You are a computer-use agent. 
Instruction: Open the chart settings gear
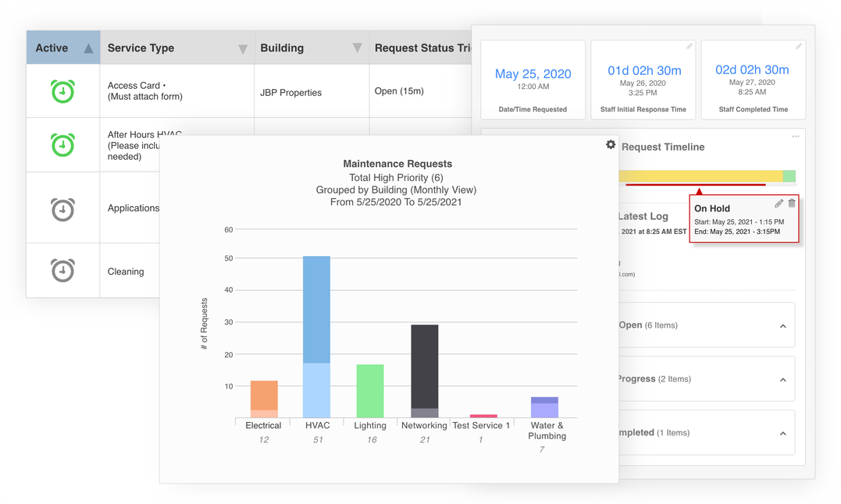tap(611, 144)
